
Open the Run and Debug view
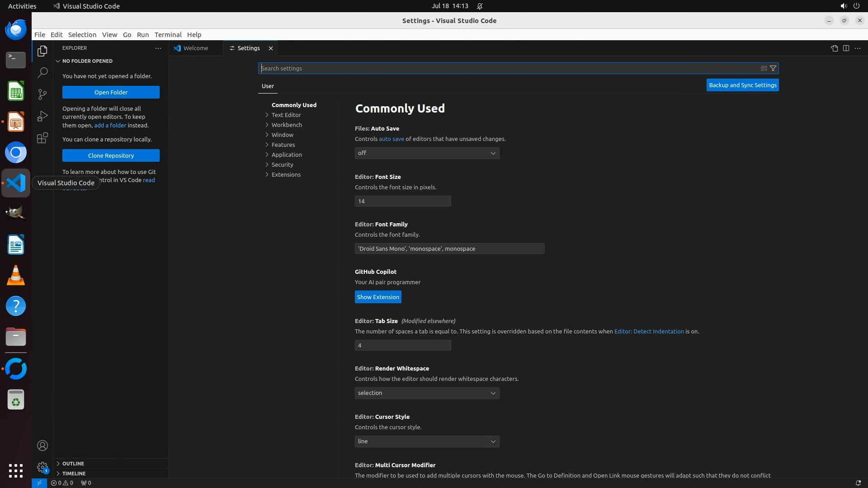pos(42,116)
